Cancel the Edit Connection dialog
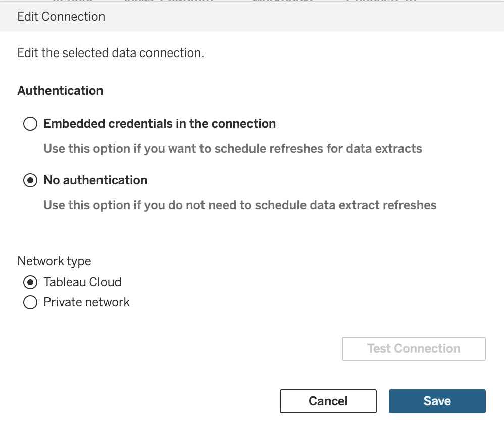Screen dimensions: 504x425 (x=328, y=401)
